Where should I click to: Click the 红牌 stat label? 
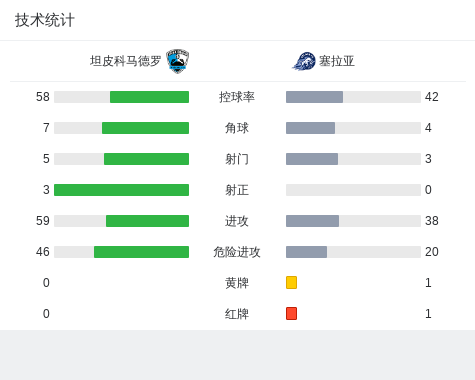[x=237, y=314]
